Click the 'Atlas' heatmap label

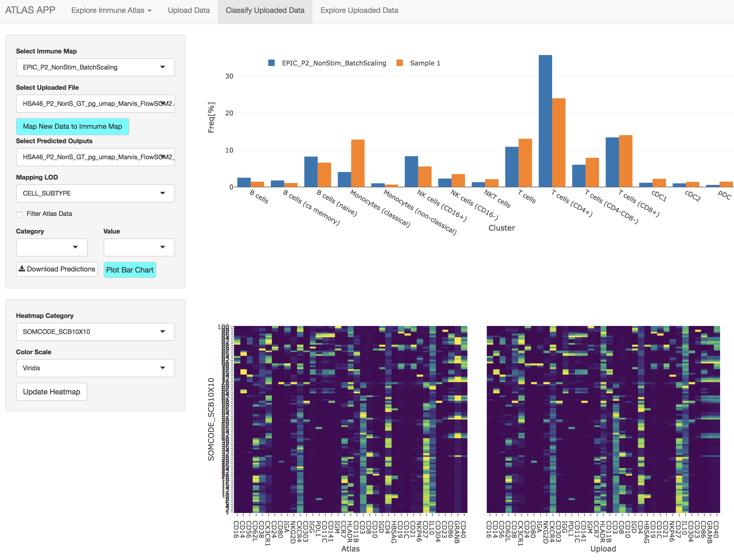tap(350, 549)
